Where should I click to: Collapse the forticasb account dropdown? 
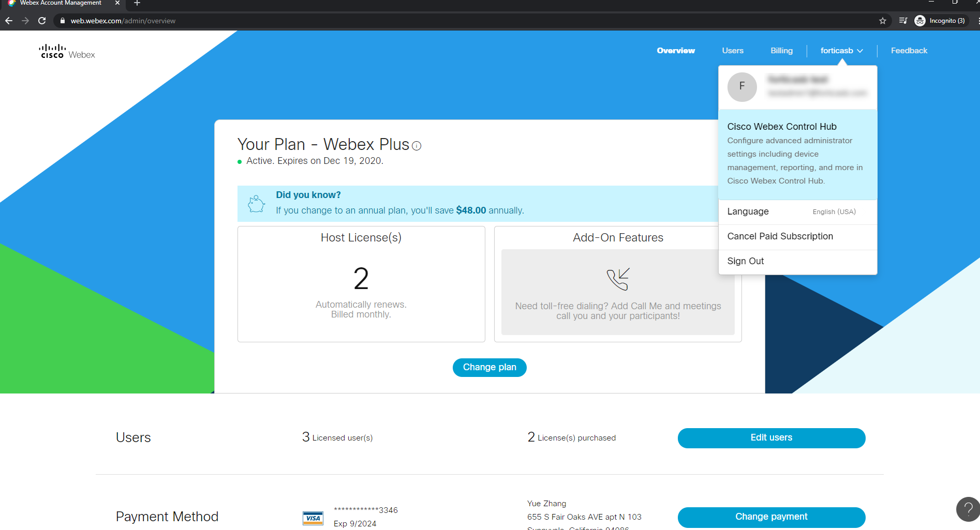click(x=841, y=50)
